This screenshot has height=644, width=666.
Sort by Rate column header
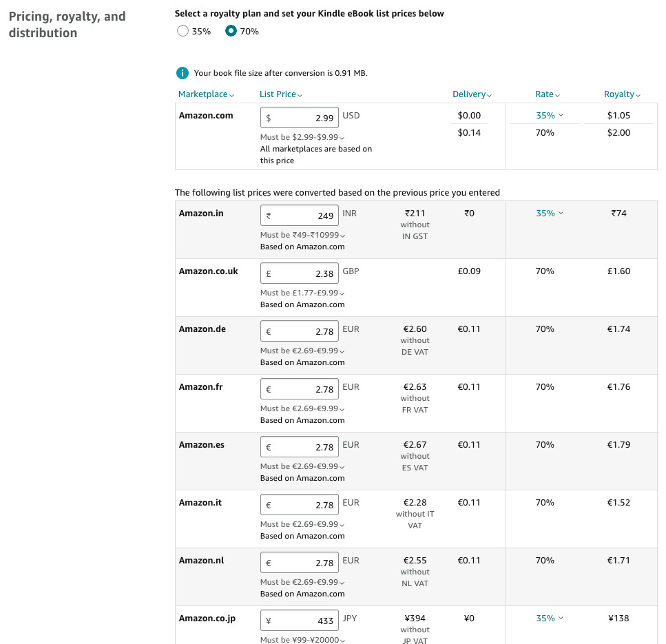(x=547, y=94)
